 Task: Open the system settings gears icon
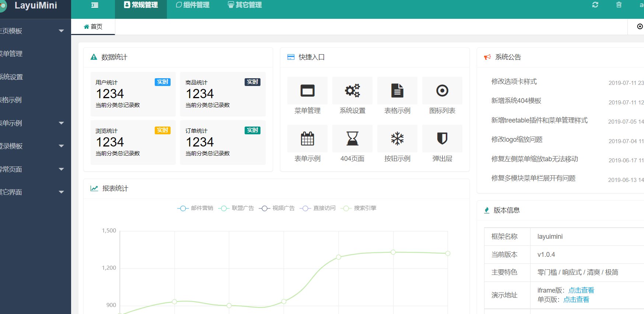pyautogui.click(x=352, y=91)
